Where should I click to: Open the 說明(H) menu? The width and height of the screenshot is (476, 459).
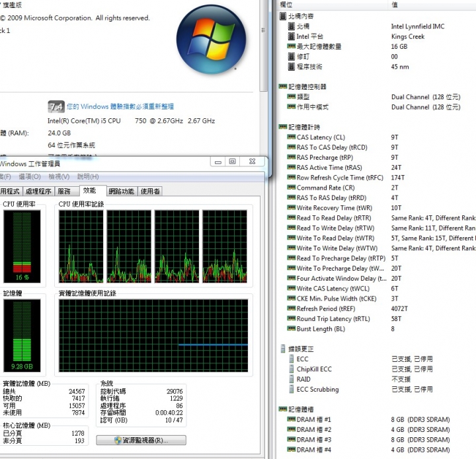88,176
